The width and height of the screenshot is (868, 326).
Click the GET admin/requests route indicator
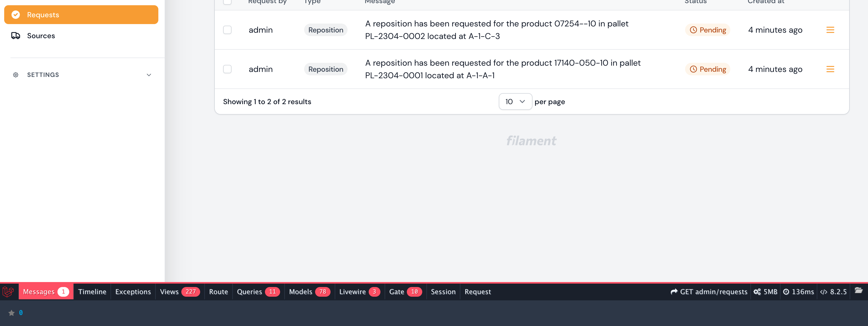[709, 291]
